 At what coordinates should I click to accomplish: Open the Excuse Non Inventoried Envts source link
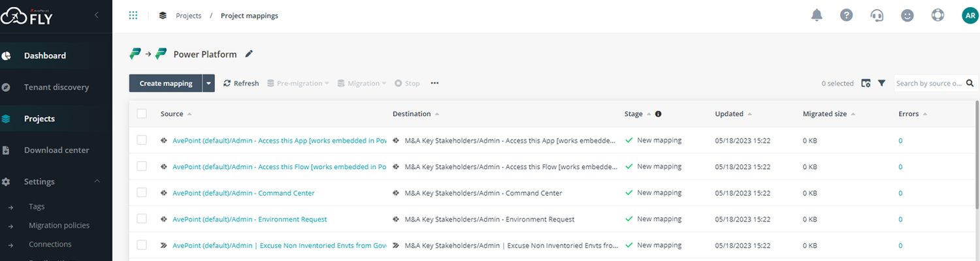click(x=280, y=245)
